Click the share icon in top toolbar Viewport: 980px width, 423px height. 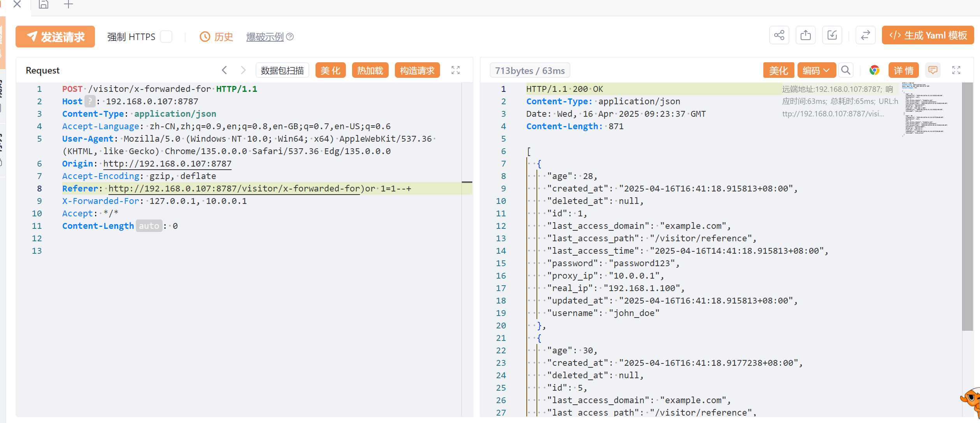point(779,36)
